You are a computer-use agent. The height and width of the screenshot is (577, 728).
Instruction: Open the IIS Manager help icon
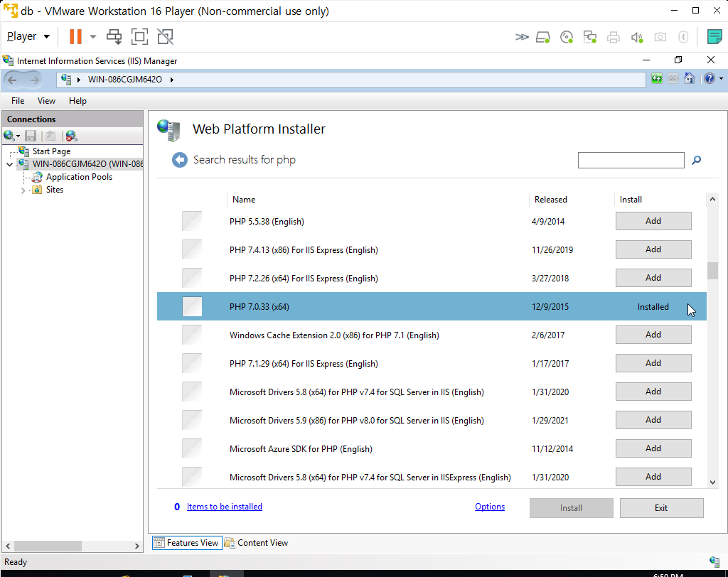pyautogui.click(x=709, y=78)
